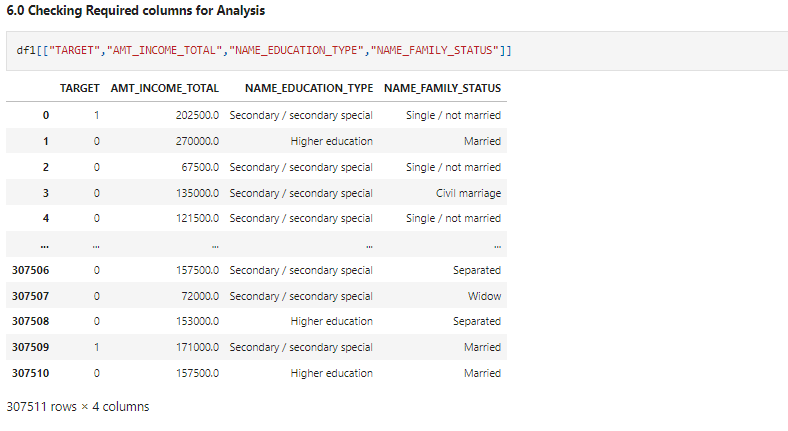
Task: Click 'Widow' cell
Action: pyautogui.click(x=484, y=296)
